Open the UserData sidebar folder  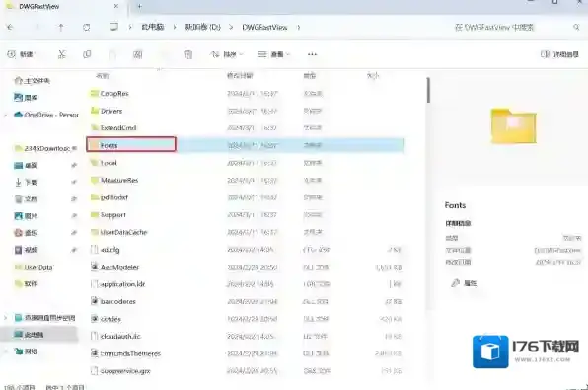click(34, 267)
